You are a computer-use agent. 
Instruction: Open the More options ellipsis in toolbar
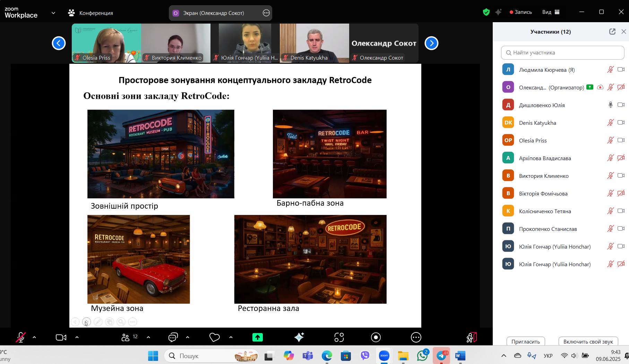416,337
